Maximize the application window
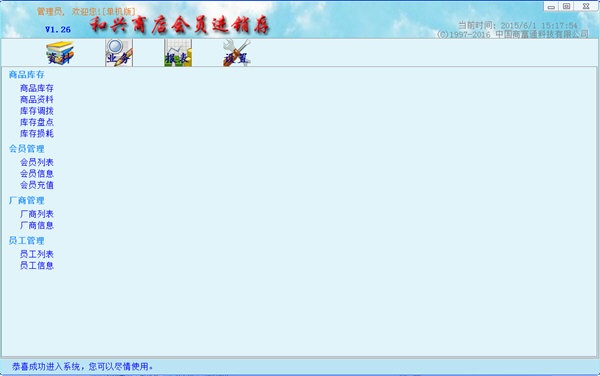The height and width of the screenshot is (376, 600). point(567,7)
